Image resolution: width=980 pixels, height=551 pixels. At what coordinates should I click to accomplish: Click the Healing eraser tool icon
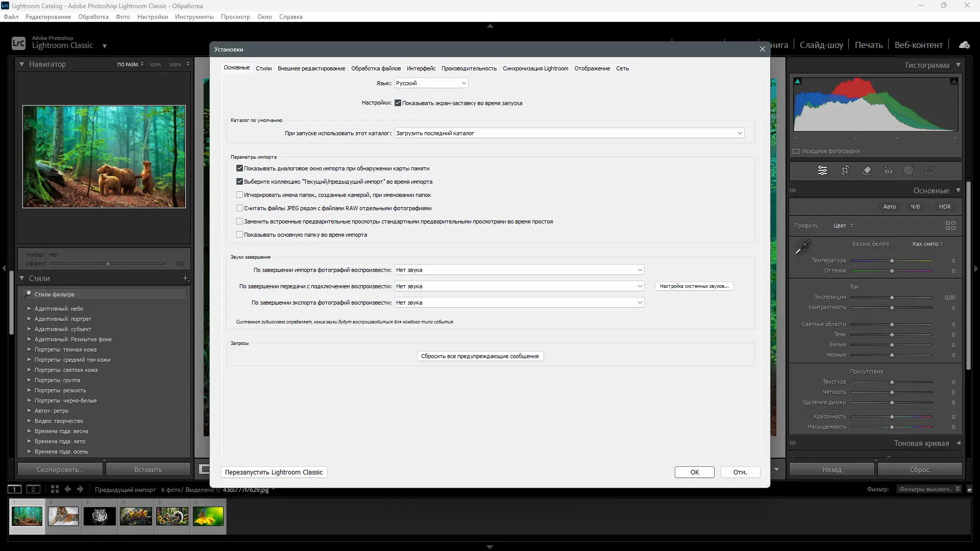867,171
